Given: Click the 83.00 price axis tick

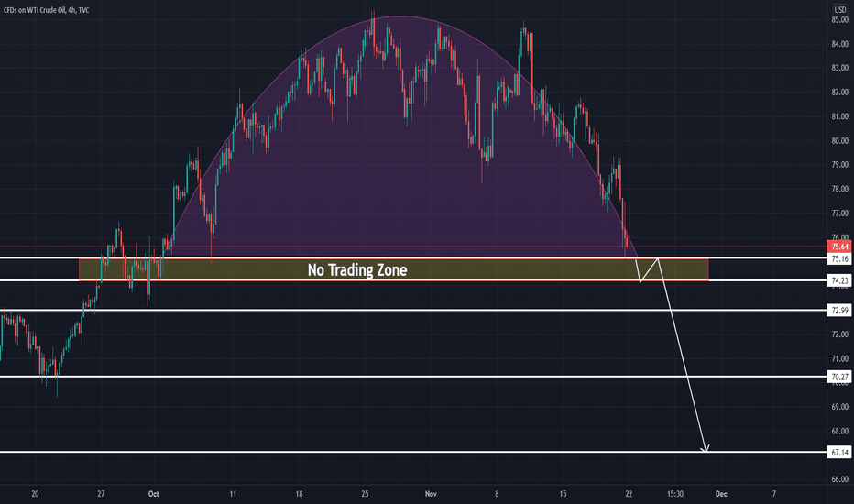Looking at the screenshot, I should [x=839, y=68].
